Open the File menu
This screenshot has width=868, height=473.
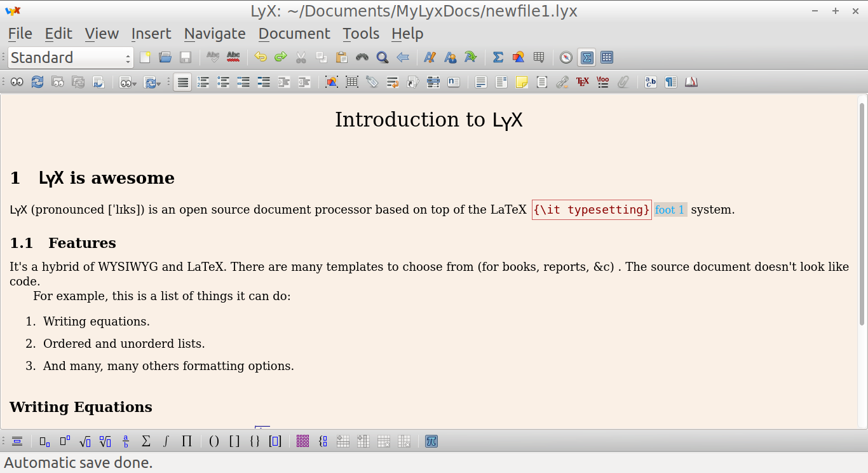tap(20, 34)
